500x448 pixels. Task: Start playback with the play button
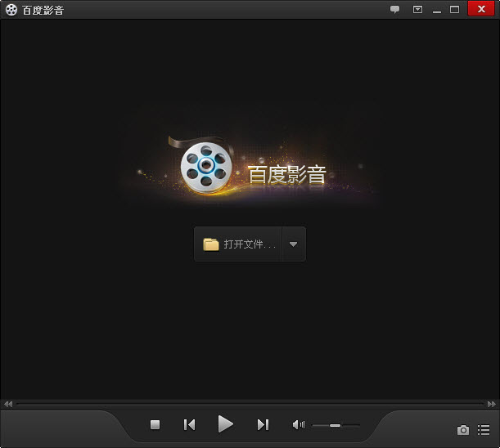pos(225,424)
